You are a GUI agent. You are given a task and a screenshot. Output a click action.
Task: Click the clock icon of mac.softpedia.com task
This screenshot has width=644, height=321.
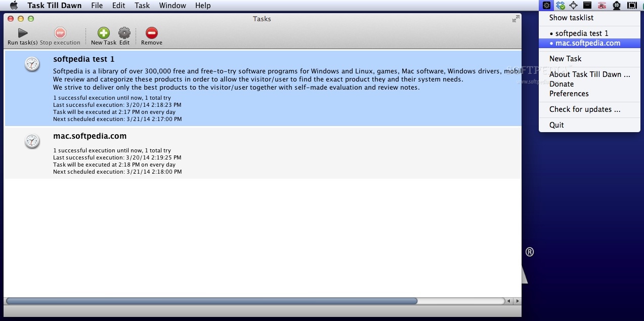pyautogui.click(x=32, y=141)
